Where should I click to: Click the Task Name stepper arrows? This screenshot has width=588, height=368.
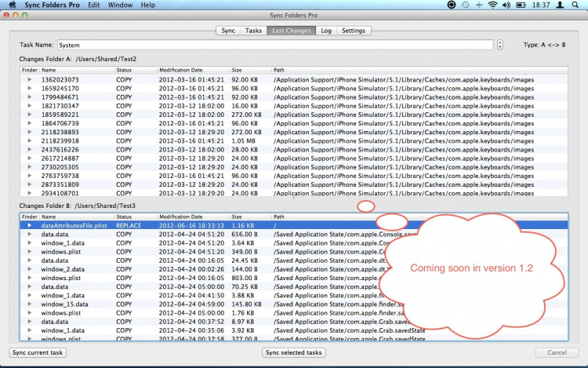tap(500, 45)
